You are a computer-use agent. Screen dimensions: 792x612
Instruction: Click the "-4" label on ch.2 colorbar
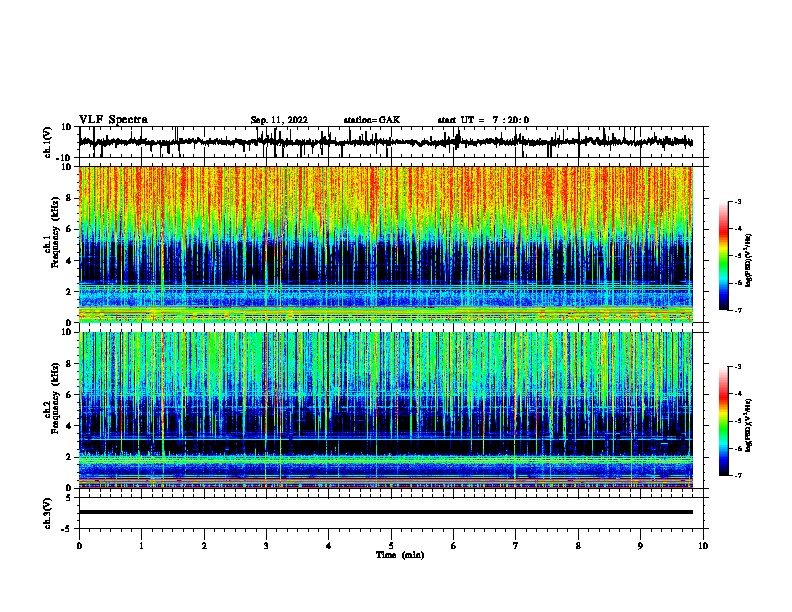point(738,394)
